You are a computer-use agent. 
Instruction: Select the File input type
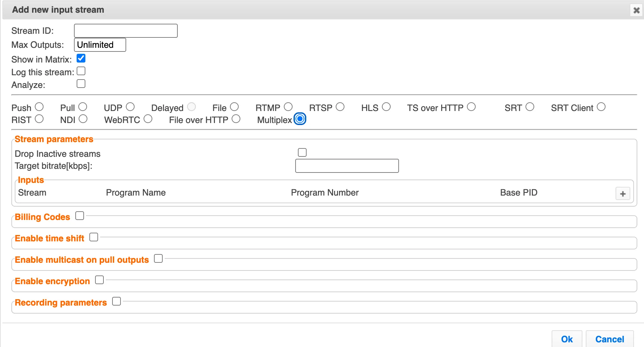tap(234, 107)
